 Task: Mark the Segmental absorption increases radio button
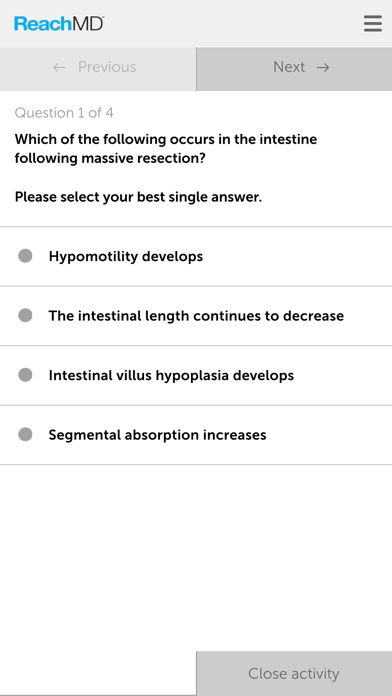(25, 435)
